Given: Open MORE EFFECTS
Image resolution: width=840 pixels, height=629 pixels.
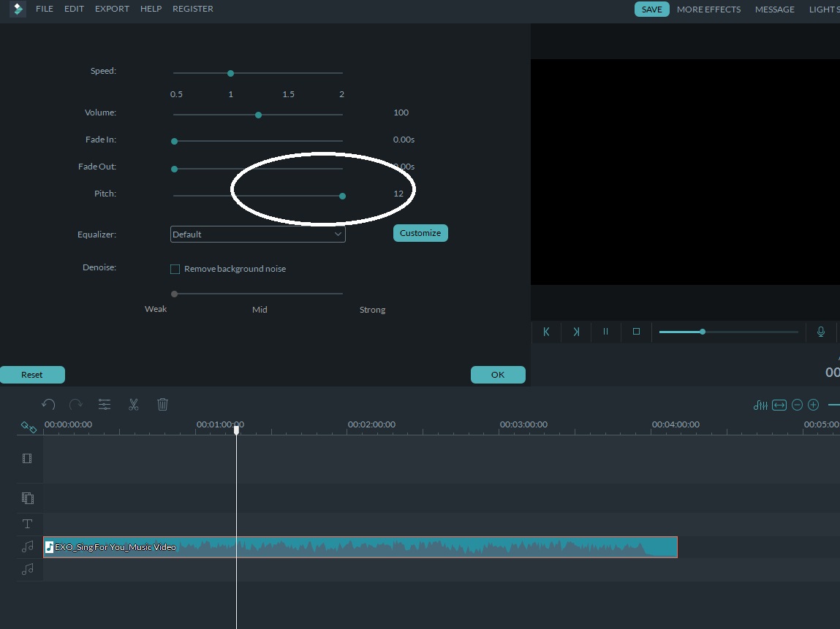Looking at the screenshot, I should (708, 9).
